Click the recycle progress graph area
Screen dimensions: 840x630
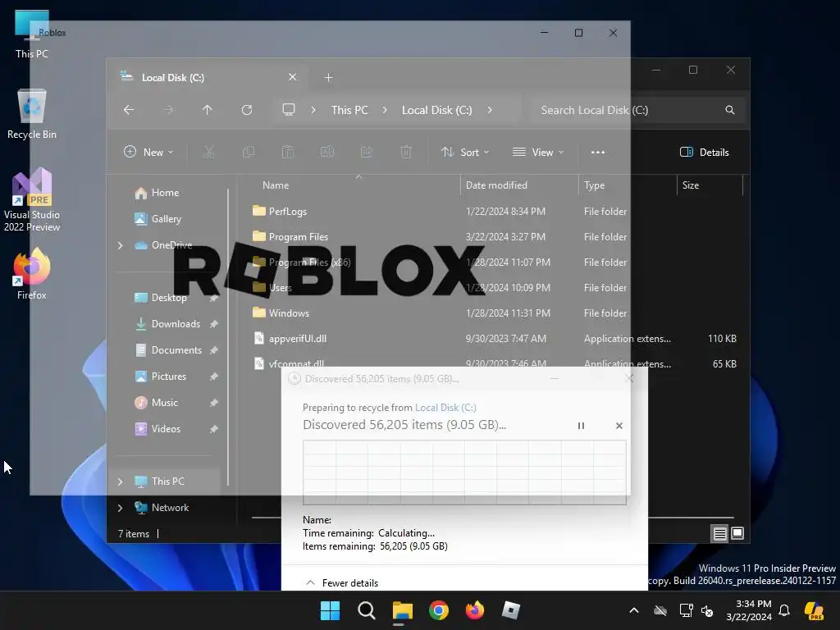point(464,472)
